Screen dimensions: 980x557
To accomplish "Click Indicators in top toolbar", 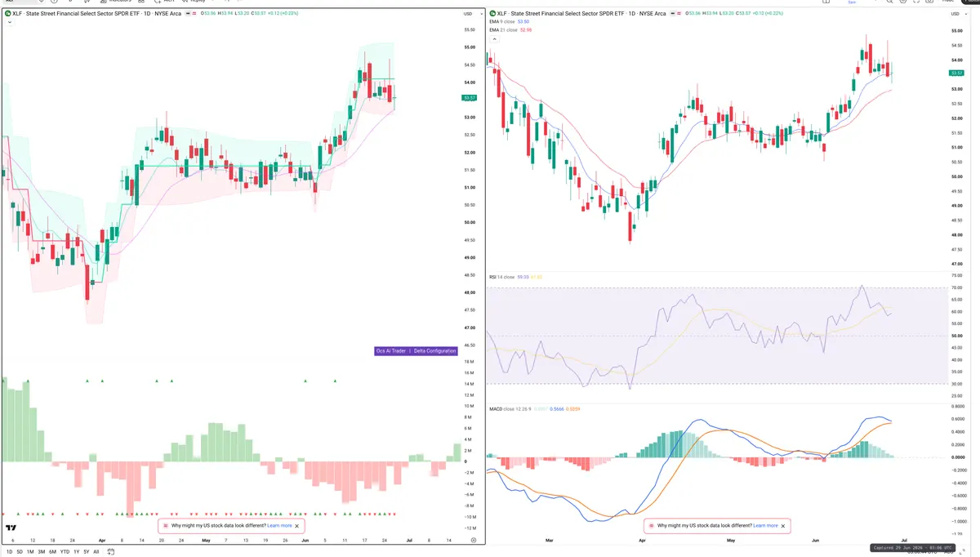I will [x=118, y=1].
